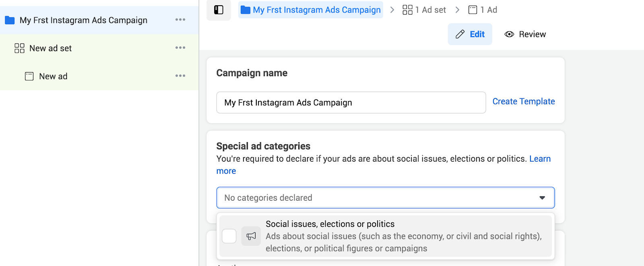Viewport: 644px width, 266px height.
Task: Switch to the Edit tab
Action: click(470, 34)
